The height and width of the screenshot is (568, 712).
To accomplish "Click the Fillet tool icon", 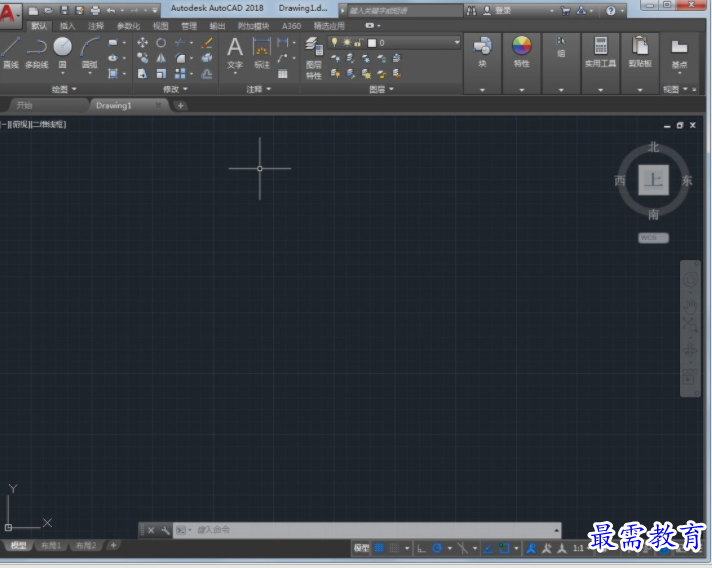I will pyautogui.click(x=180, y=58).
